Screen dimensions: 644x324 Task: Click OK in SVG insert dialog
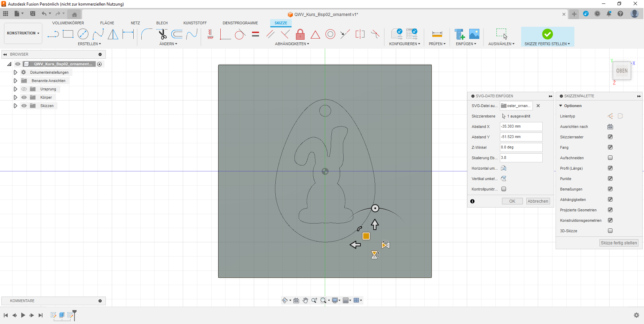point(512,201)
